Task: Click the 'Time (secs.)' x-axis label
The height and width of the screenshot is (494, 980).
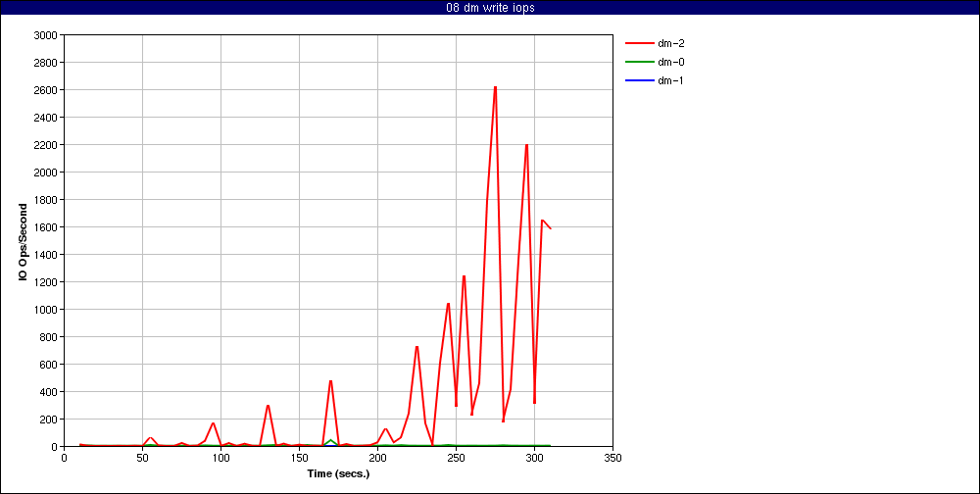Action: (338, 473)
